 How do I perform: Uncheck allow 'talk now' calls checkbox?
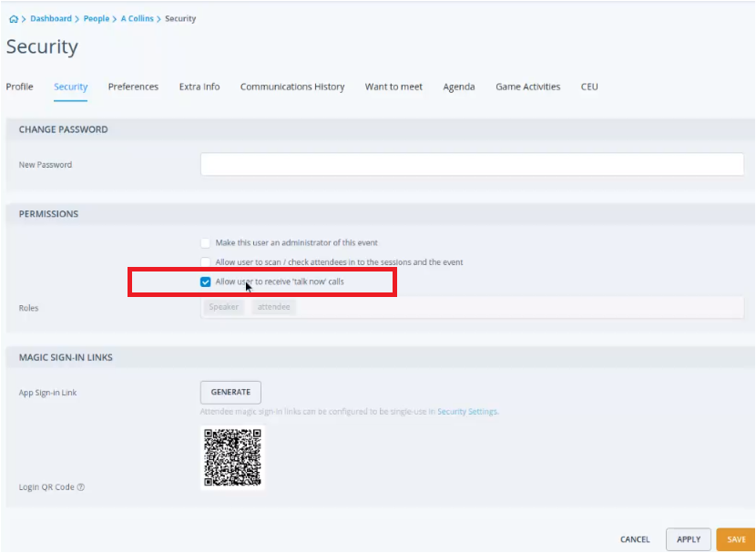click(205, 282)
